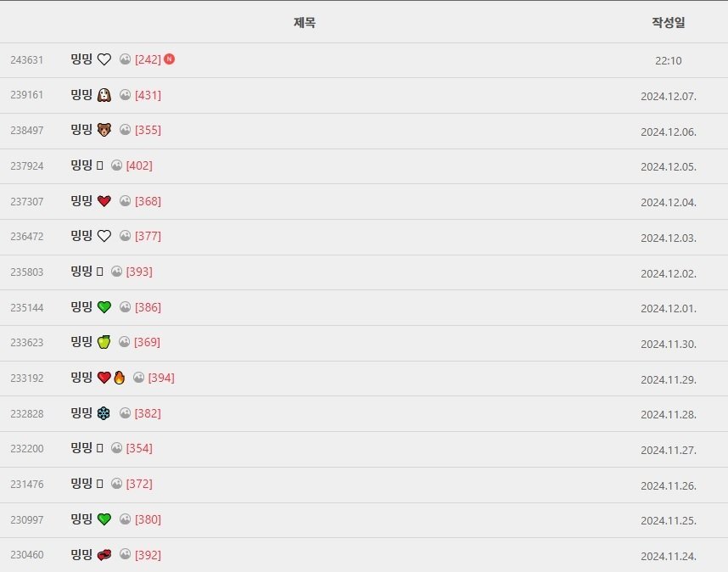Click the image icon on post 235144
Viewport: 728px width, 572px height.
[x=125, y=306]
